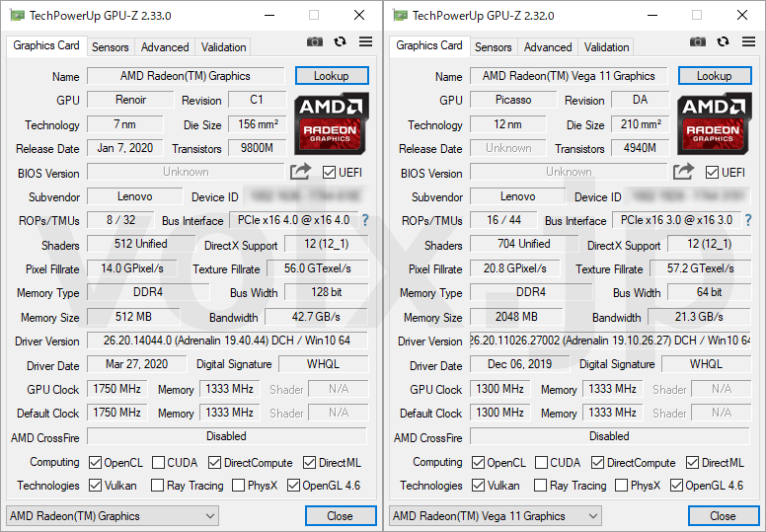Toggle OpenCL checkbox in GPU-Z 2.32.0 window
Viewport: 766px width, 532px height.
click(479, 462)
